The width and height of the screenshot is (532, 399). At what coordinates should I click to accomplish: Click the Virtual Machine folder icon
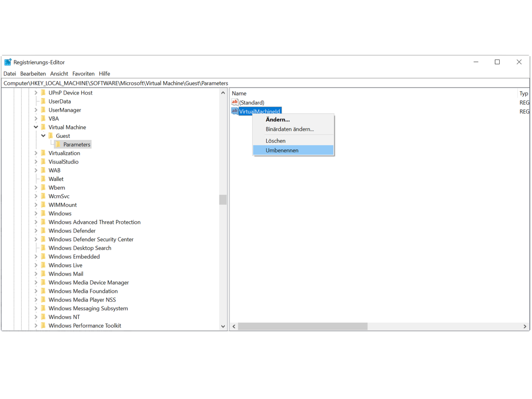click(44, 127)
